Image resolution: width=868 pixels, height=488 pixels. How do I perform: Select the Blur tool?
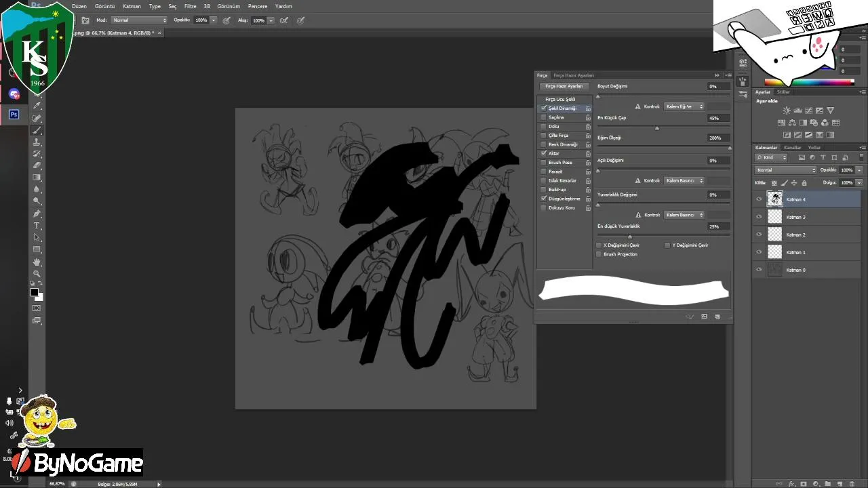click(x=37, y=190)
